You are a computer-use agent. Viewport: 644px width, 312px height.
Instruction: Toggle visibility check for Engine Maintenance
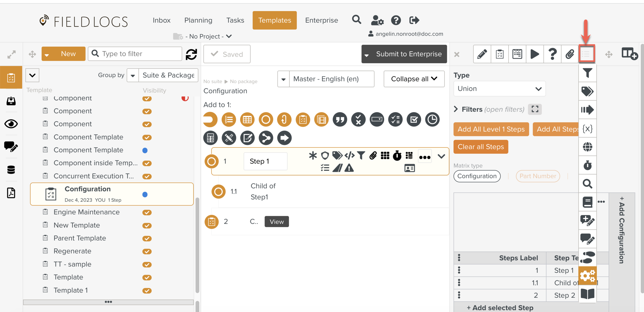(x=147, y=212)
